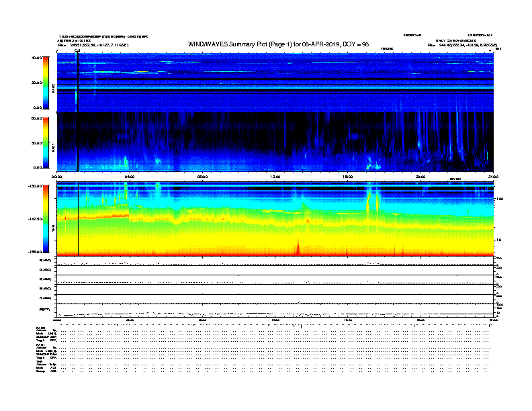Click the 20.00 label on RAD2 scale
This screenshot has width=532, height=411.
pos(36,83)
